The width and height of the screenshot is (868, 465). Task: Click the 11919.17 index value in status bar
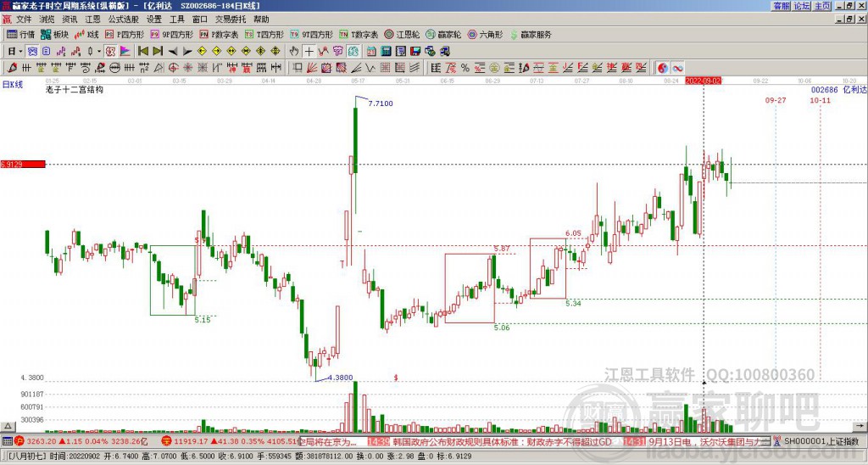[189, 442]
